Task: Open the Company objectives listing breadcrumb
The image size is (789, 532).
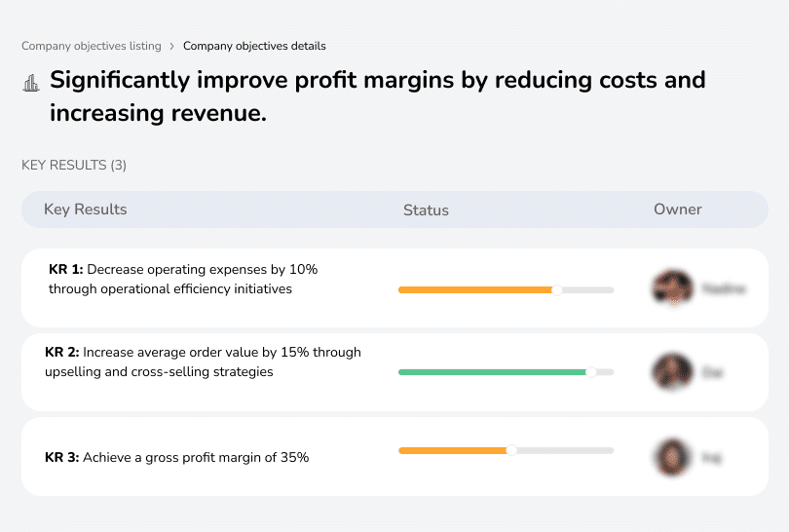Action: pos(92,46)
